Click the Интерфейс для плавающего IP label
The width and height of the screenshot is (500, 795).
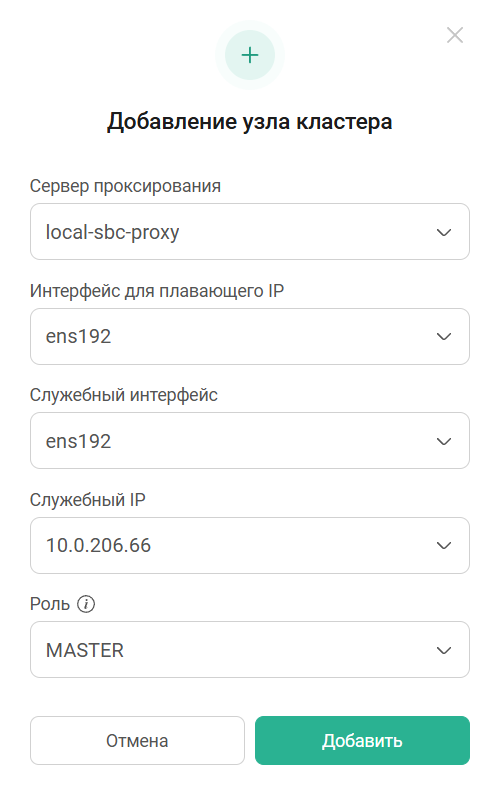pos(157,291)
